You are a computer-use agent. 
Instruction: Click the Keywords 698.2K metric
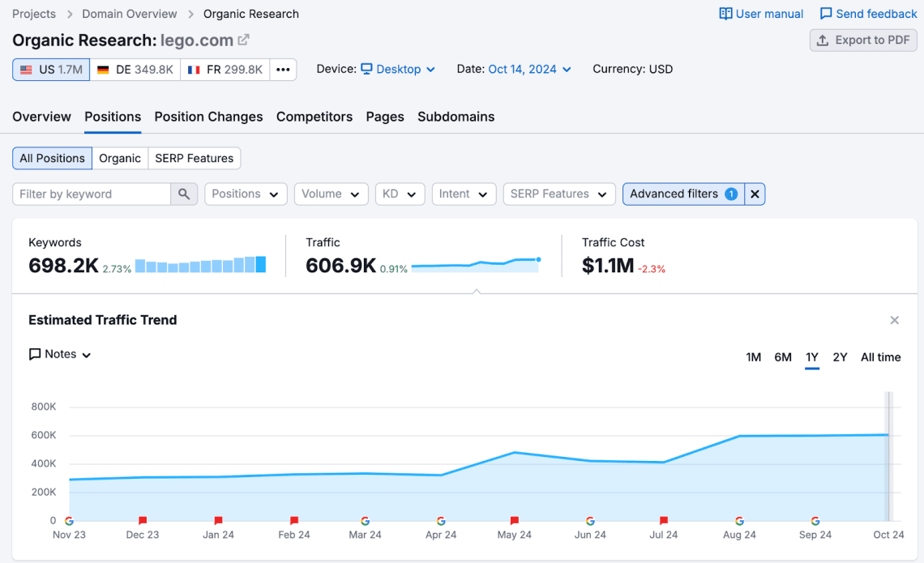click(64, 266)
